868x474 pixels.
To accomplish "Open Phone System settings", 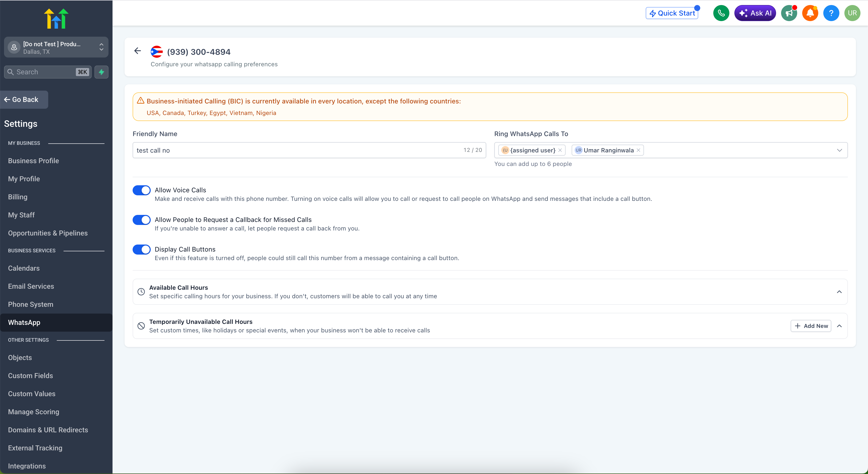I will pyautogui.click(x=31, y=304).
